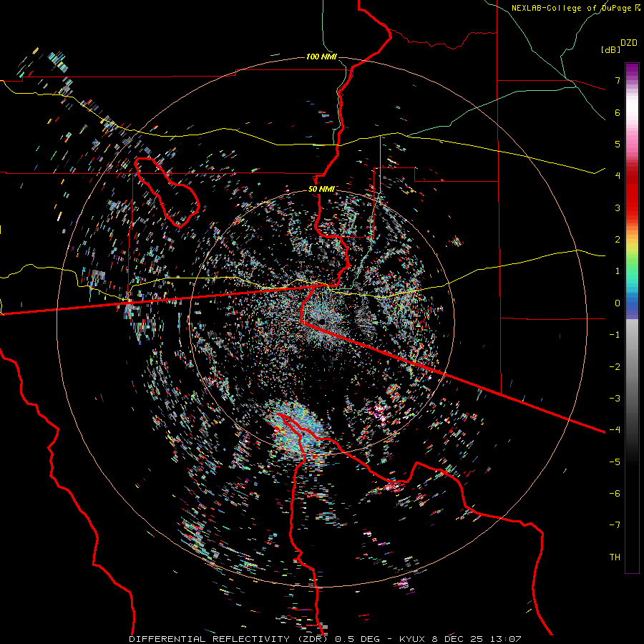The height and width of the screenshot is (644, 644).
Task: Click the radar site center black dot
Action: pos(322,321)
